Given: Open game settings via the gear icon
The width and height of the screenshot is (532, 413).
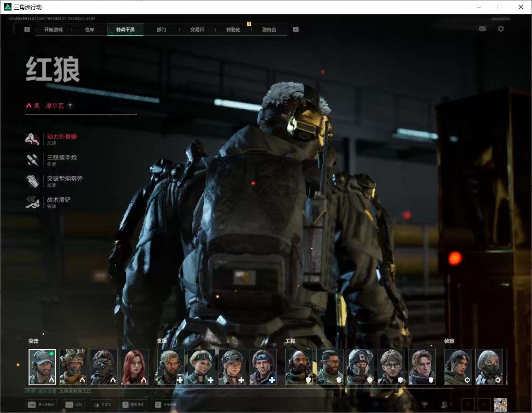Looking at the screenshot, I should click(x=501, y=29).
